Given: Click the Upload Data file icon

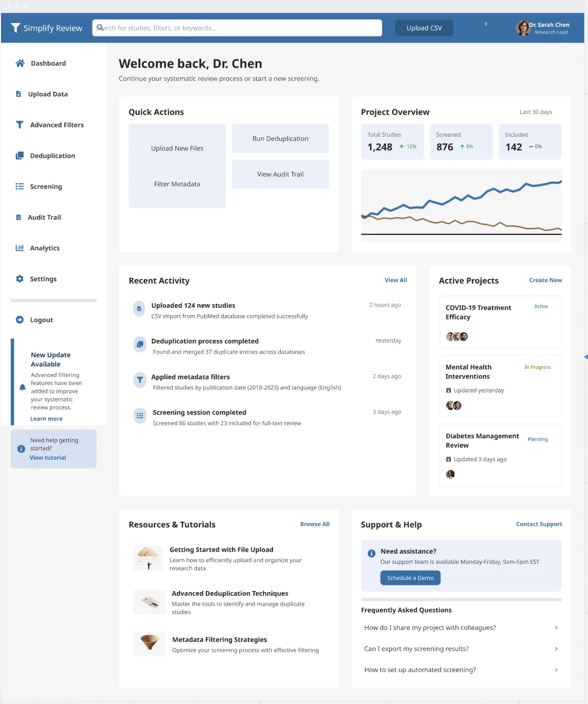Looking at the screenshot, I should (18, 94).
